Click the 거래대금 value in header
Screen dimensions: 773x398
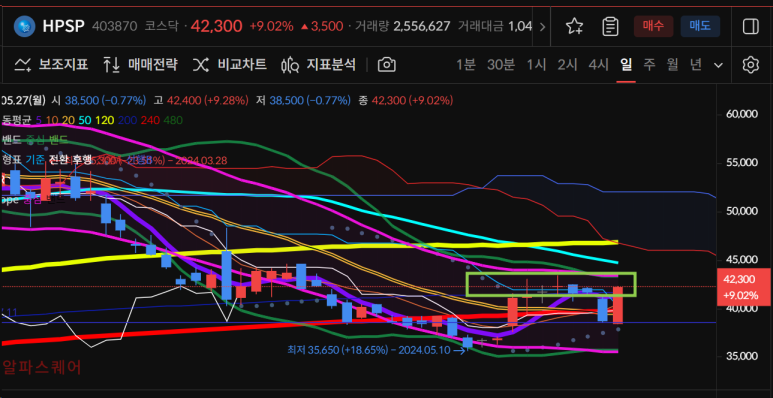pyautogui.click(x=520, y=26)
